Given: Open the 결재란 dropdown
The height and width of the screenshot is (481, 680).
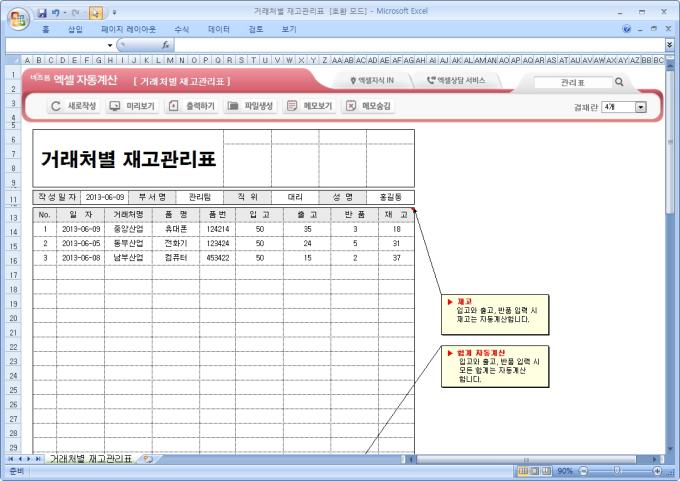Looking at the screenshot, I should click(641, 107).
